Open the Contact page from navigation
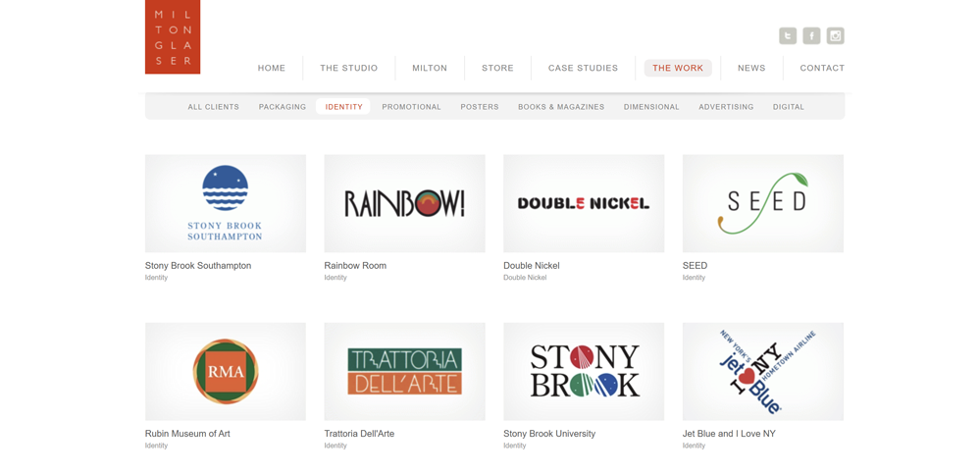 (821, 69)
